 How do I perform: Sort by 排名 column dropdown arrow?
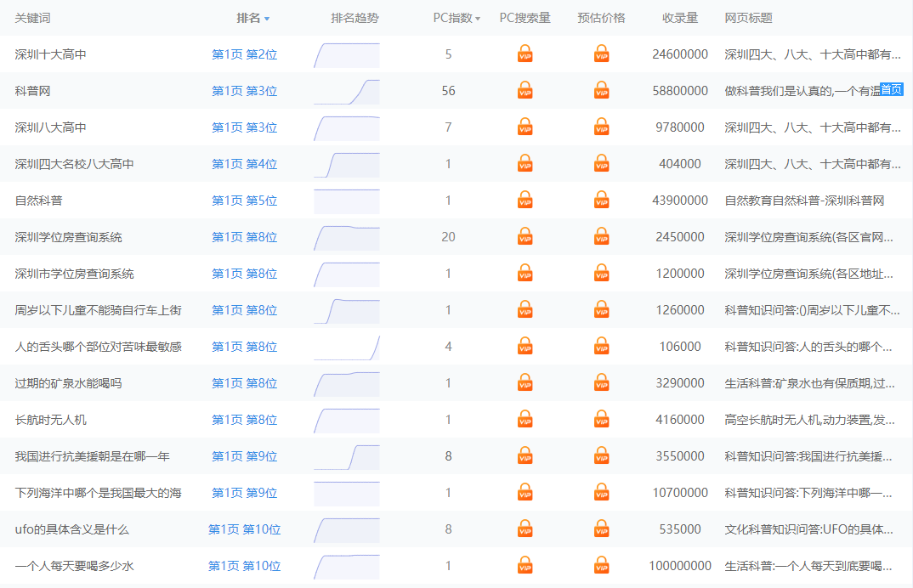pyautogui.click(x=267, y=19)
